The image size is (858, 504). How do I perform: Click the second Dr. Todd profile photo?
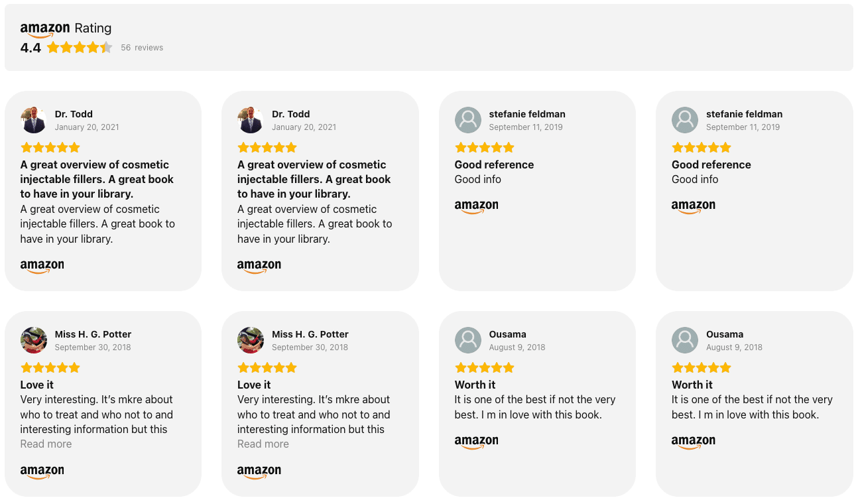[251, 120]
